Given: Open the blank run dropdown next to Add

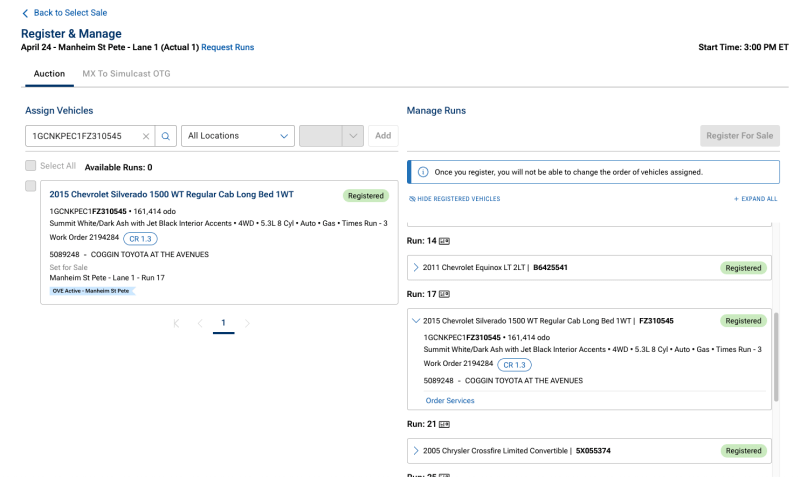Looking at the screenshot, I should click(331, 136).
